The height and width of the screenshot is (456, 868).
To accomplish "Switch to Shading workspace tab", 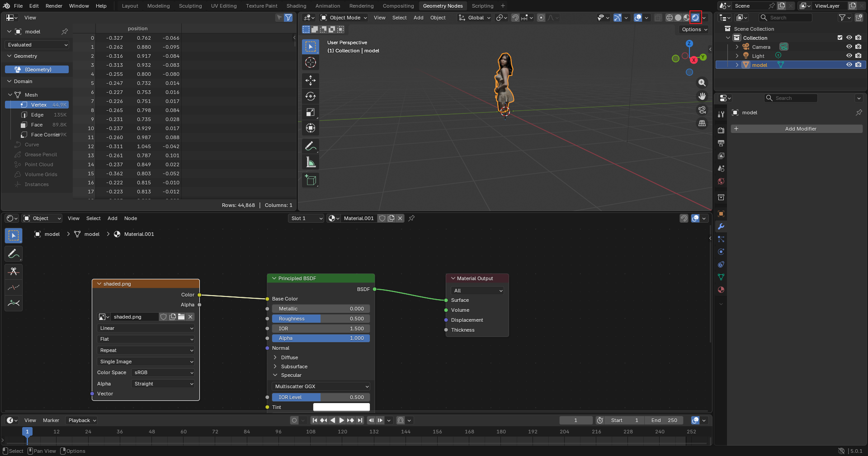I will coord(296,6).
